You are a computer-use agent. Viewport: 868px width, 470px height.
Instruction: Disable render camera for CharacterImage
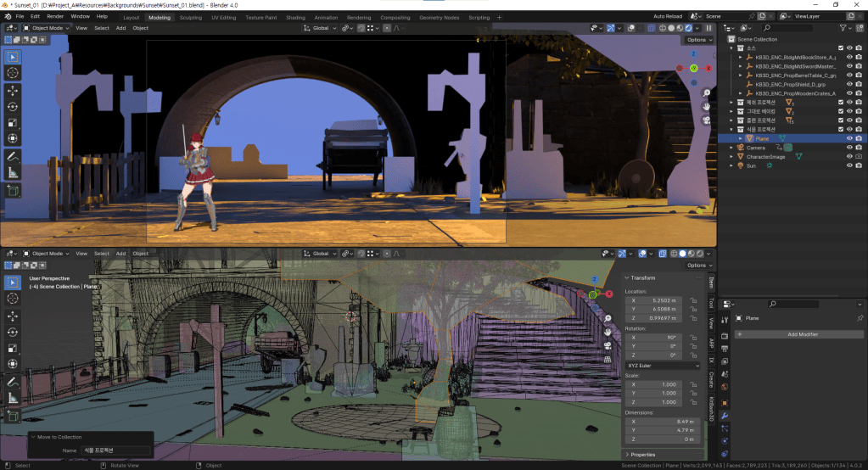coord(860,157)
